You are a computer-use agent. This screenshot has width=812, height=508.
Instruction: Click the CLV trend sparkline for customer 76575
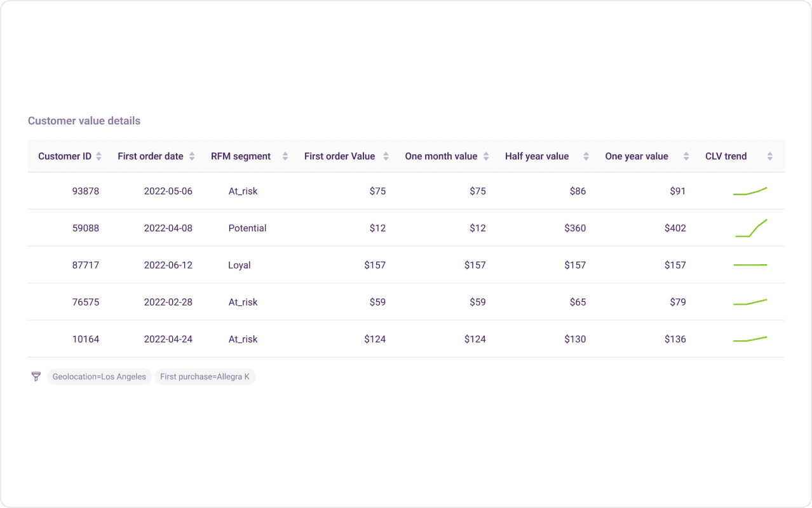[750, 302]
